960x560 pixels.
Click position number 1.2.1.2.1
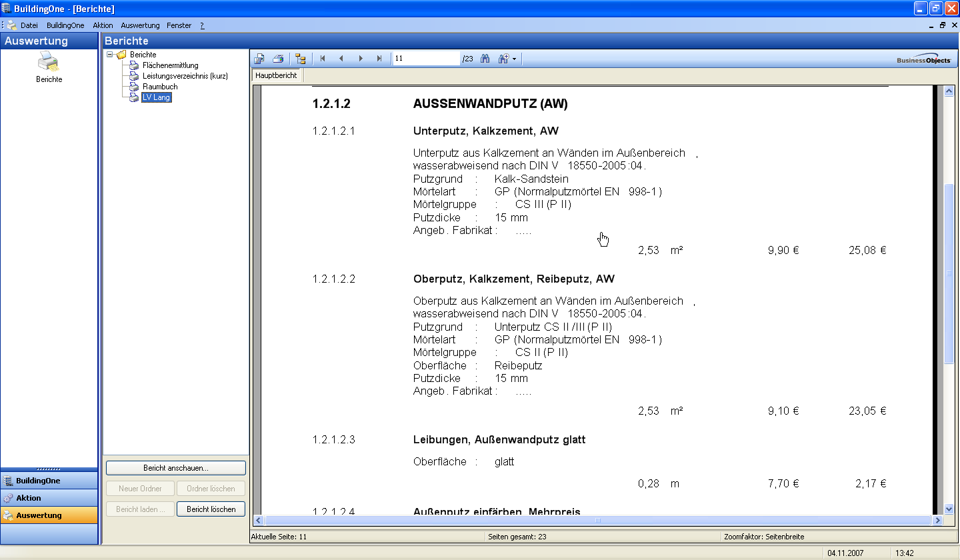tap(334, 131)
